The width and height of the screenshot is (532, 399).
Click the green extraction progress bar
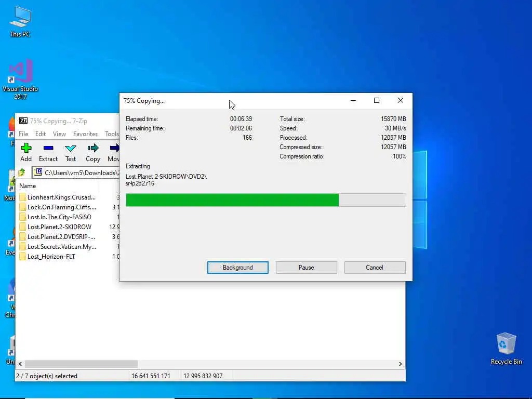click(x=265, y=200)
